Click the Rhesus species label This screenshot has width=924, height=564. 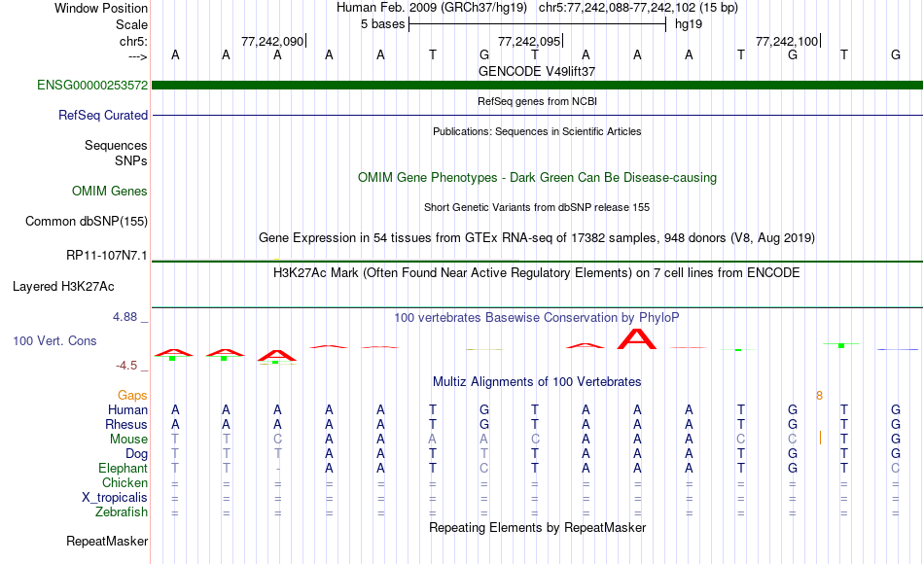pos(126,424)
